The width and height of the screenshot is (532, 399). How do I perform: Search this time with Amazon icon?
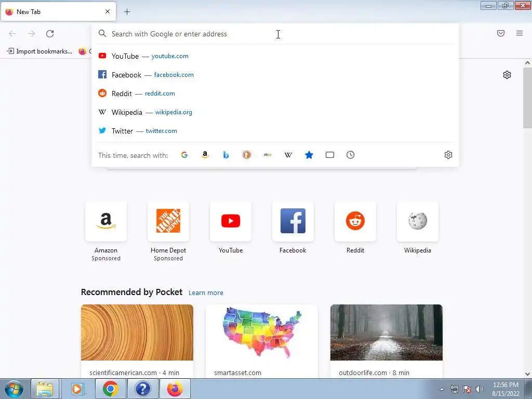pyautogui.click(x=205, y=155)
